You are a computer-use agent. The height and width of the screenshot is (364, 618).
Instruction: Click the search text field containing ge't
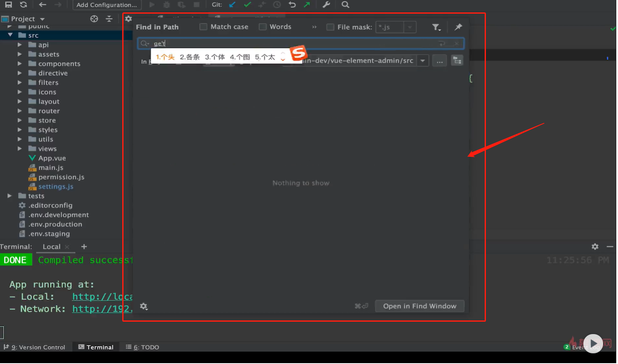coord(301,44)
